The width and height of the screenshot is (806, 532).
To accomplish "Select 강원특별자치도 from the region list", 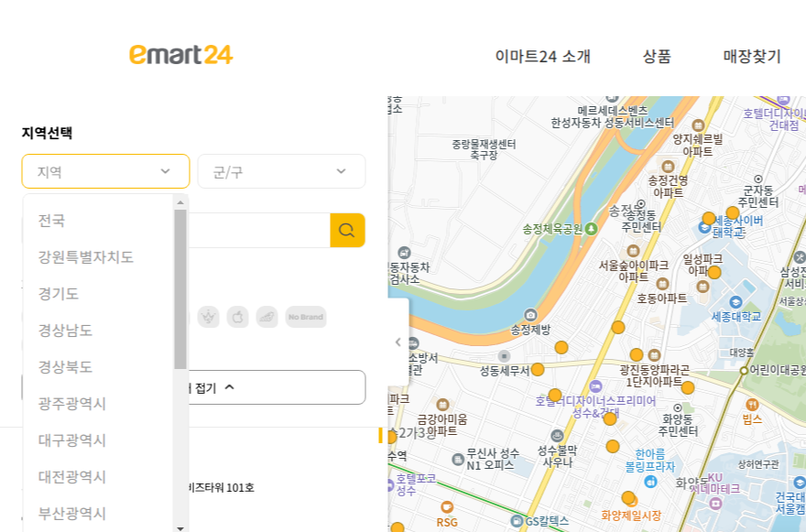I will click(86, 257).
